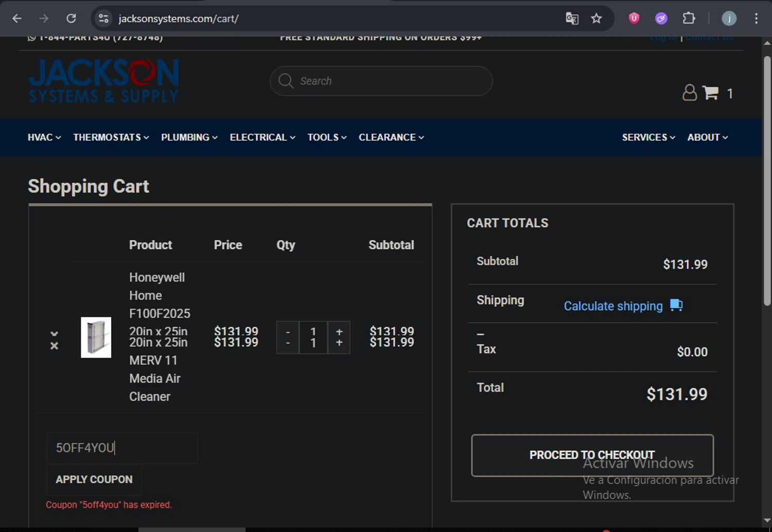Expand the Electrical menu
The height and width of the screenshot is (532, 772).
(x=262, y=137)
